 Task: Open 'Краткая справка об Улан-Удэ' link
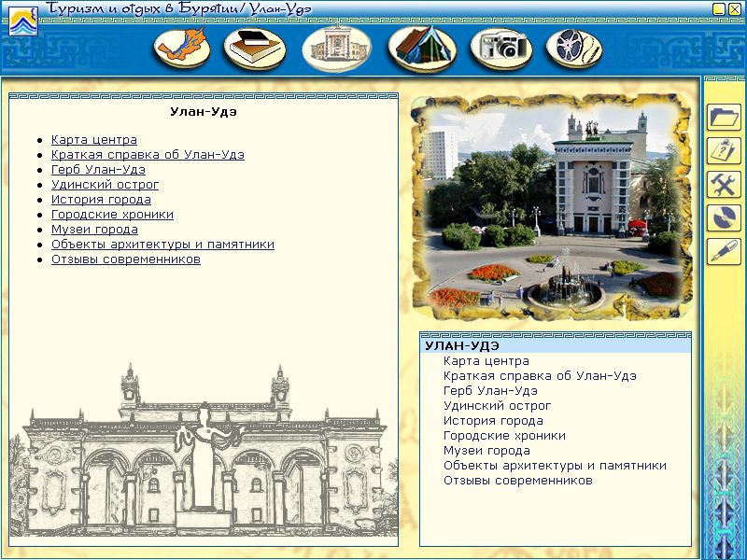tap(148, 155)
